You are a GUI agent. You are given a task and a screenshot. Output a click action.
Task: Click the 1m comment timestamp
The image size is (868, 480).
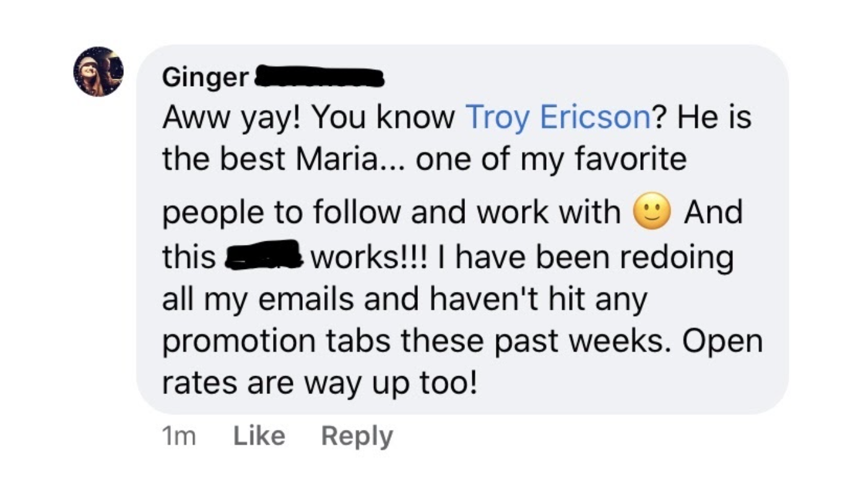[179, 437]
